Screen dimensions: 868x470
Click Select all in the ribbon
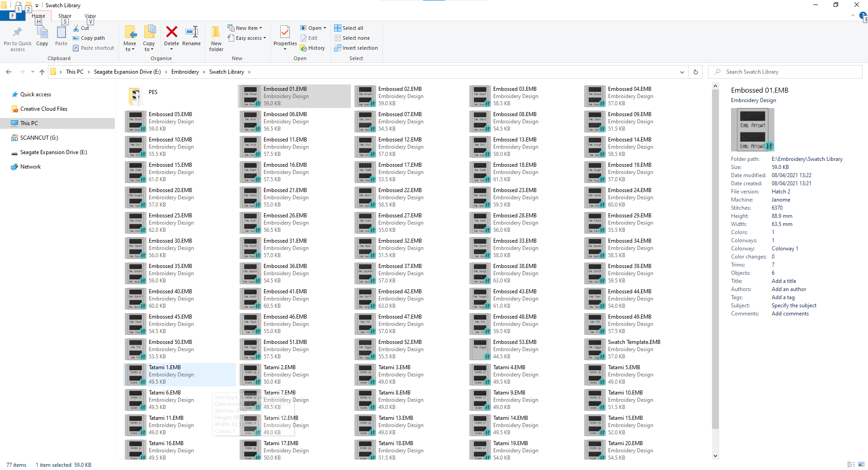[349, 28]
